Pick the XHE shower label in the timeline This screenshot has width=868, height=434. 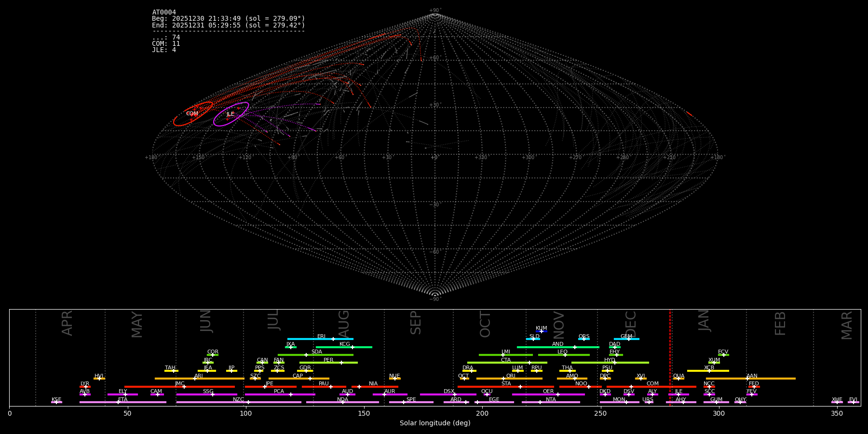[837, 400]
